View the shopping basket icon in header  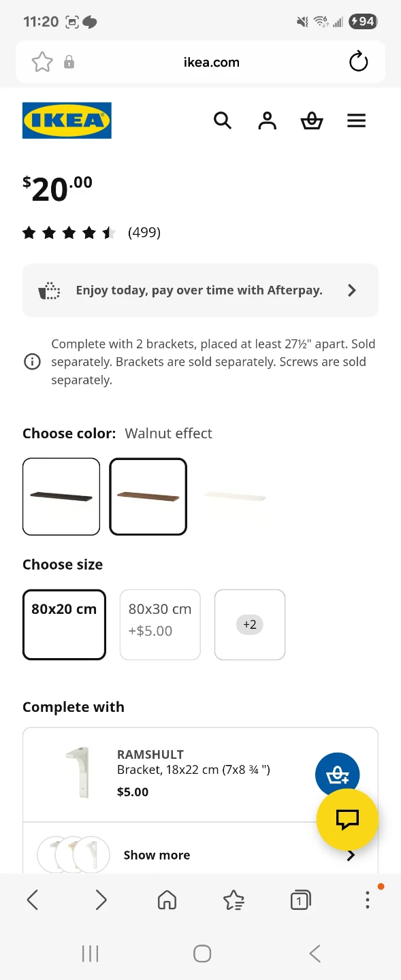tap(312, 121)
